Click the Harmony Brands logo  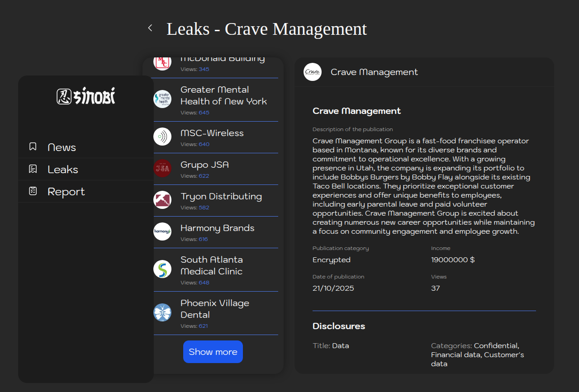tap(162, 231)
